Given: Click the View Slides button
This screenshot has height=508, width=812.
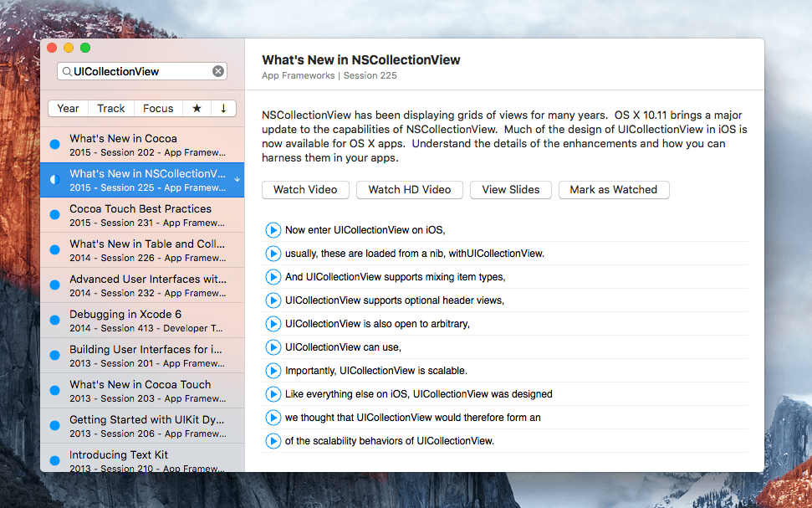Looking at the screenshot, I should coord(511,190).
